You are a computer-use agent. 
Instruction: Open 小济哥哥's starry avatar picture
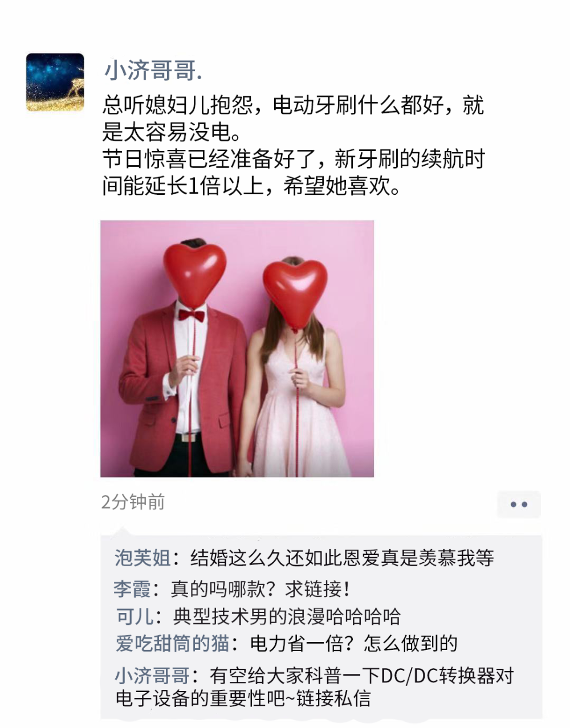55,82
